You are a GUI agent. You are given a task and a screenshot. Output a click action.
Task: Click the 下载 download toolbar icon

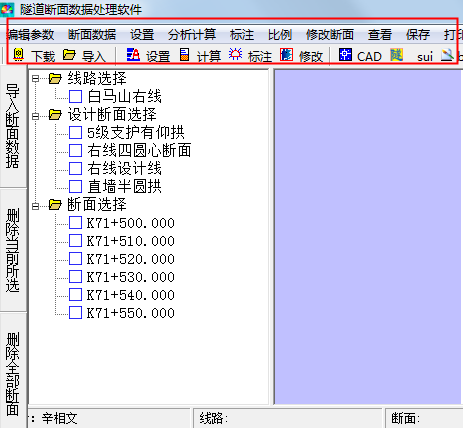tap(19, 54)
